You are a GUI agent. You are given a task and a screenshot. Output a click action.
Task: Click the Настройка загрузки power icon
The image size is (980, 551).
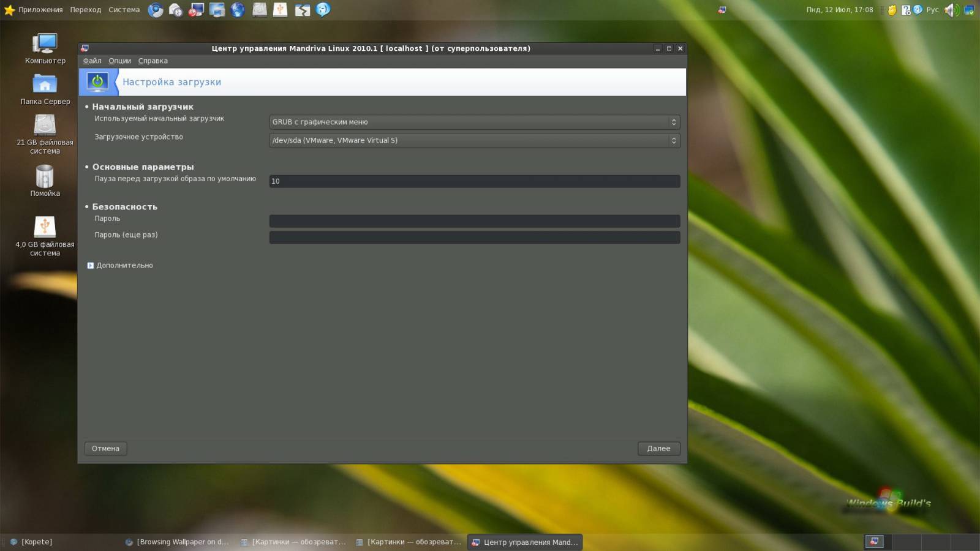[x=98, y=82]
